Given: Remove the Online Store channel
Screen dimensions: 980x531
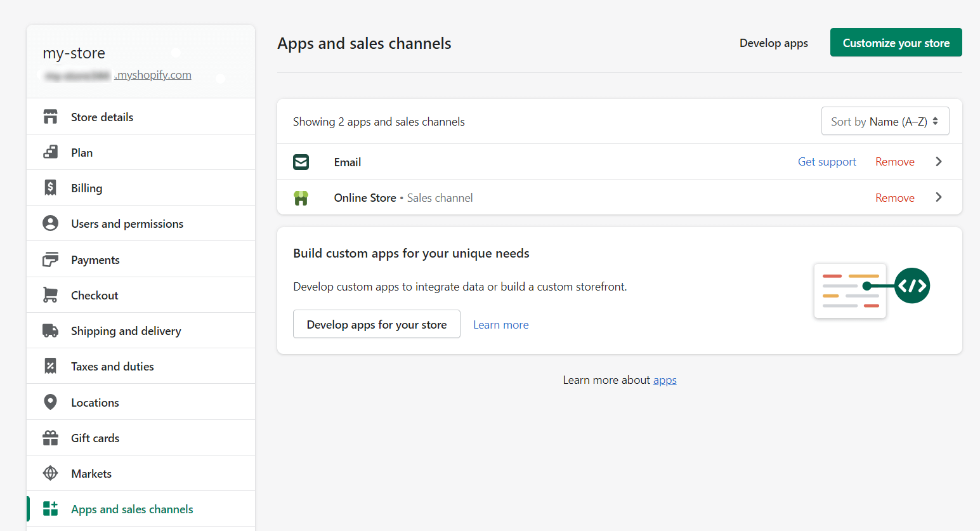Looking at the screenshot, I should [894, 198].
